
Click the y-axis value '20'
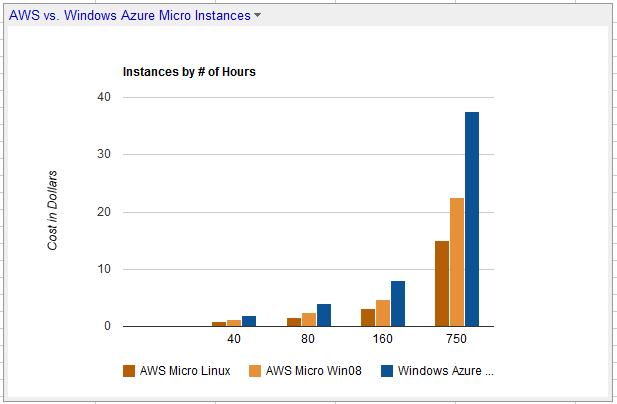pyautogui.click(x=104, y=212)
